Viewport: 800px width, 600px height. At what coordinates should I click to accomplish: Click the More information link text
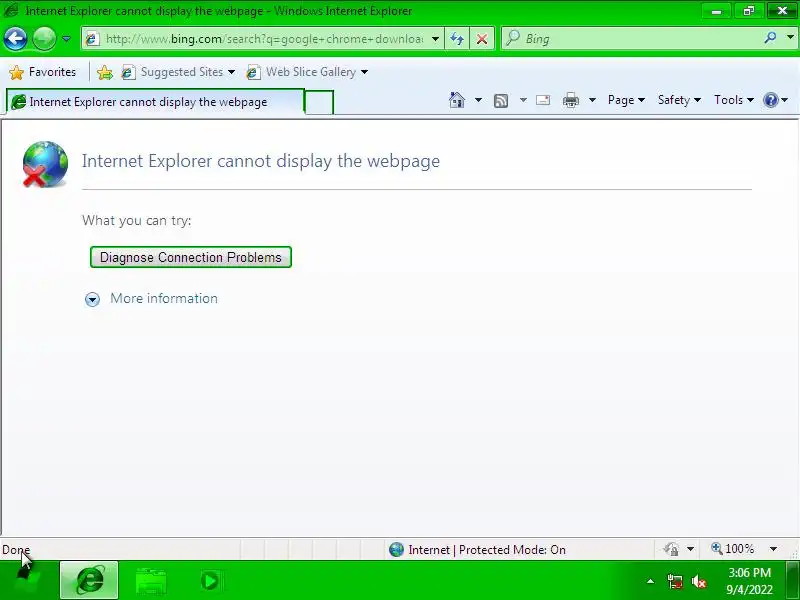point(164,298)
